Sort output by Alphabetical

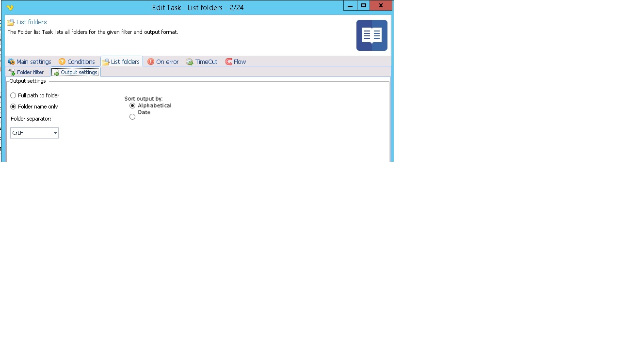point(132,106)
